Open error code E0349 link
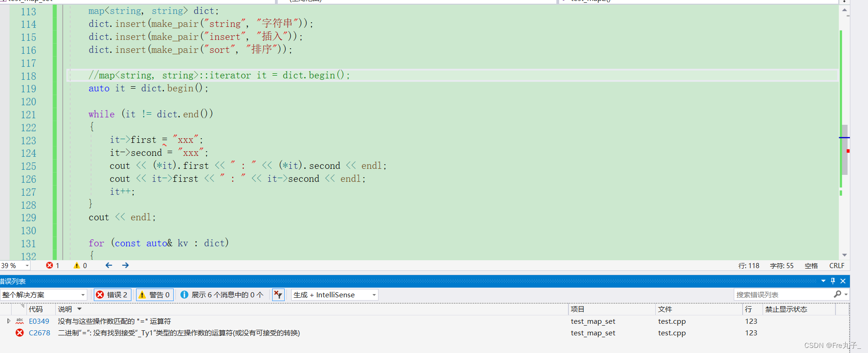Viewport: 868px width, 353px height. point(39,321)
